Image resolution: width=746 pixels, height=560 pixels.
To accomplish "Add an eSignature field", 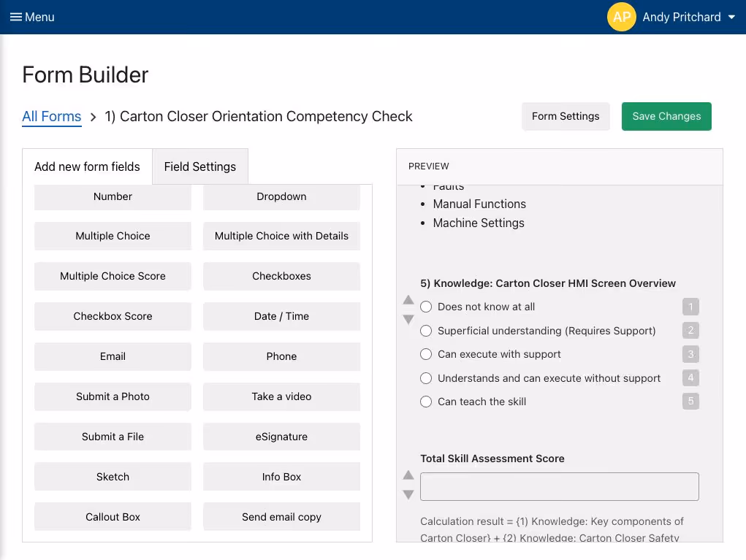I will (281, 437).
